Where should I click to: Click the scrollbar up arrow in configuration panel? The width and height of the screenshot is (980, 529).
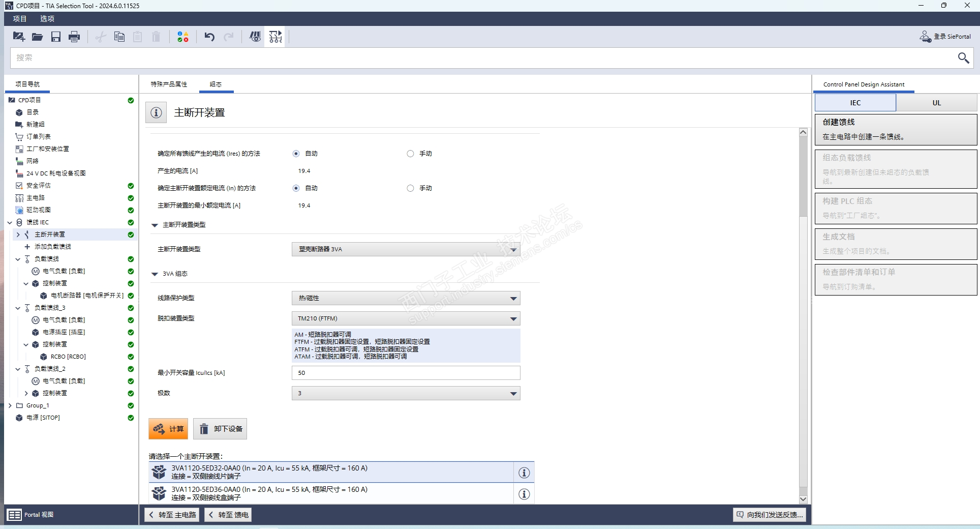(803, 132)
